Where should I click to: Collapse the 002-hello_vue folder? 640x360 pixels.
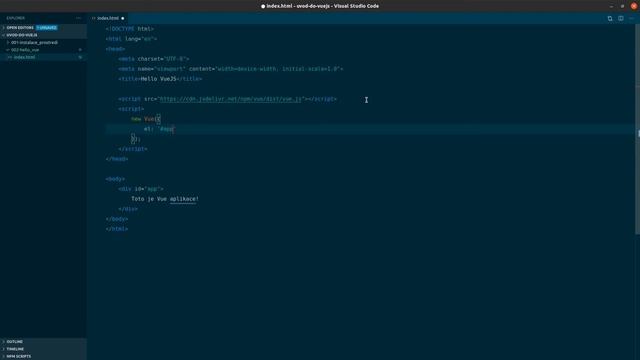coord(25,50)
